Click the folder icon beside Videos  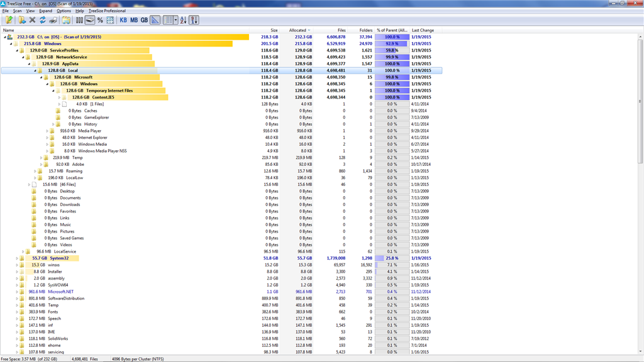tap(34, 244)
